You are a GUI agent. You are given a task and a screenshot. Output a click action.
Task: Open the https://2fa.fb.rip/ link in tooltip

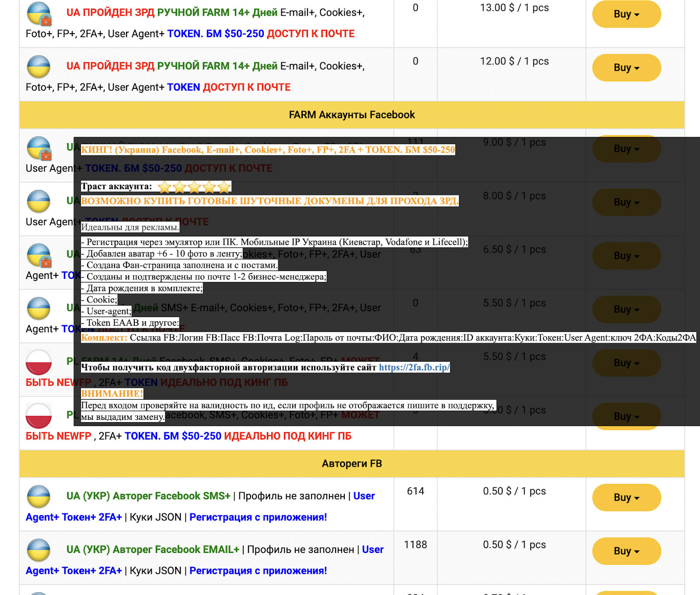pos(414,367)
